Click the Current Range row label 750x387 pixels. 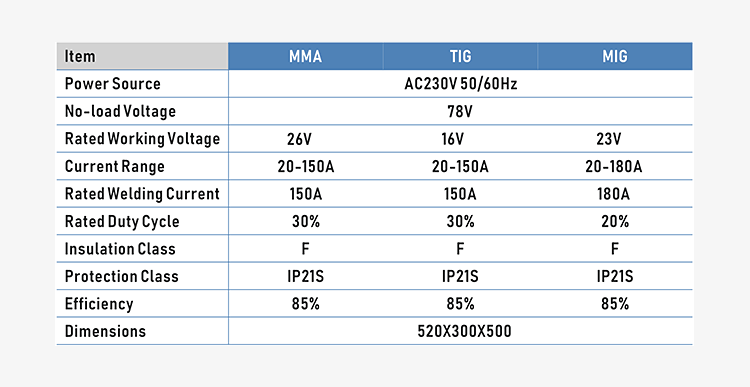(114, 166)
